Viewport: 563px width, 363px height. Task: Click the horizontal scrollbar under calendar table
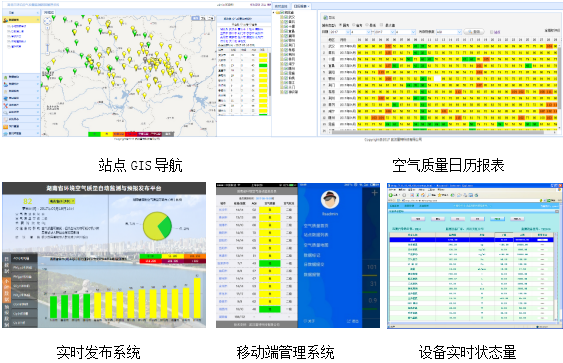click(442, 132)
